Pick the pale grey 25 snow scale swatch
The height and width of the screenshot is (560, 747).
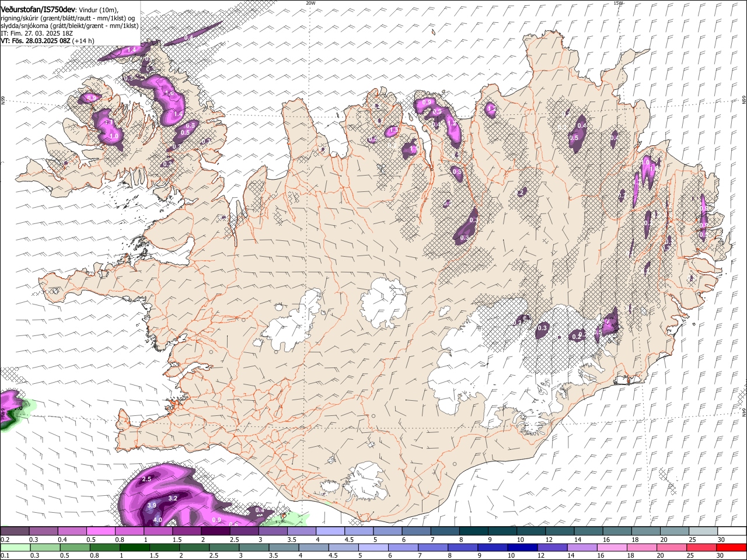click(703, 531)
